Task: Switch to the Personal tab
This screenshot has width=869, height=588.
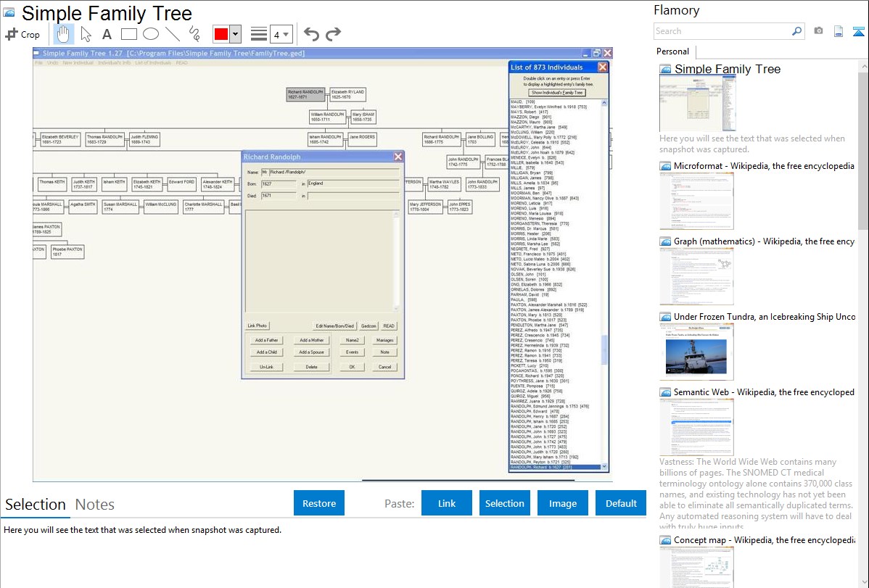Action: [x=673, y=51]
